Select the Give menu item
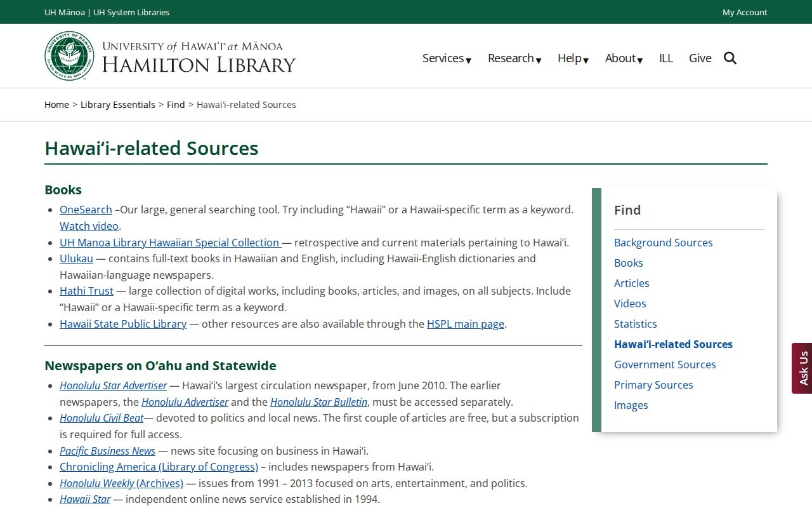This screenshot has height=508, width=812. coord(700,58)
